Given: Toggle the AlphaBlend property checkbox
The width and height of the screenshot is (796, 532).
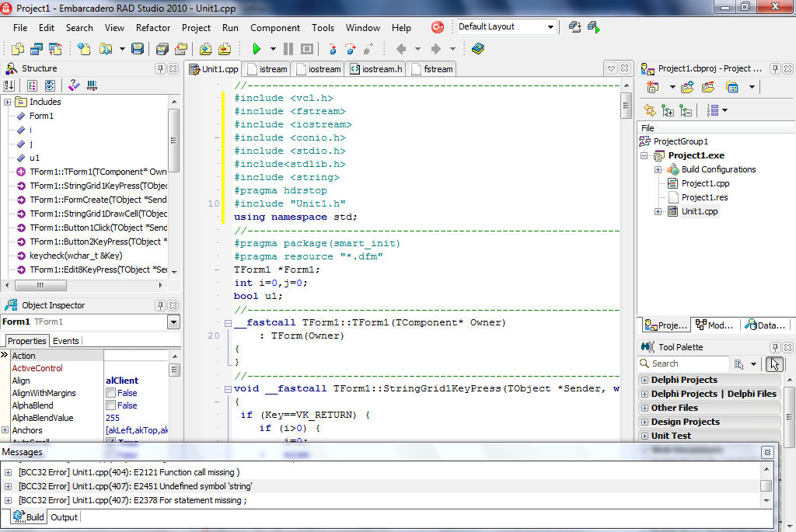Looking at the screenshot, I should pyautogui.click(x=110, y=405).
